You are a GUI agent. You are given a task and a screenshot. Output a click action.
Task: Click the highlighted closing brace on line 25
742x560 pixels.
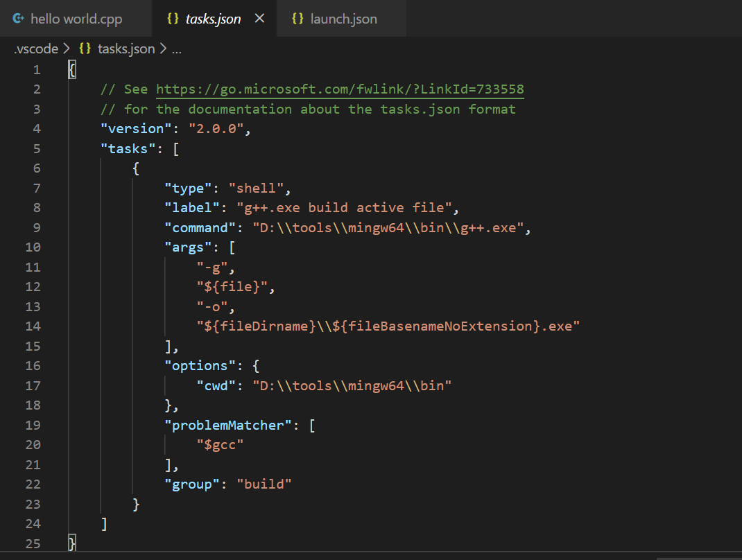point(72,543)
